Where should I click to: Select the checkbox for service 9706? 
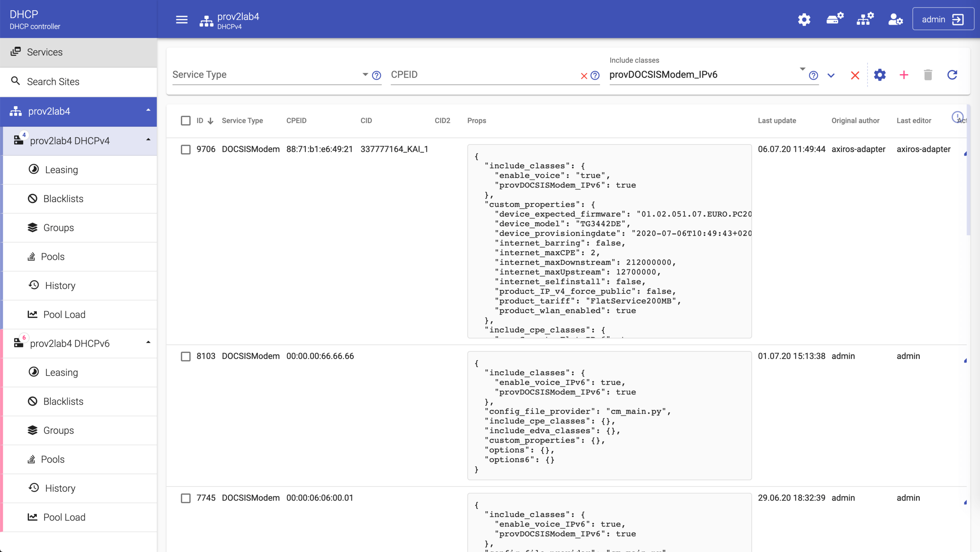point(186,149)
